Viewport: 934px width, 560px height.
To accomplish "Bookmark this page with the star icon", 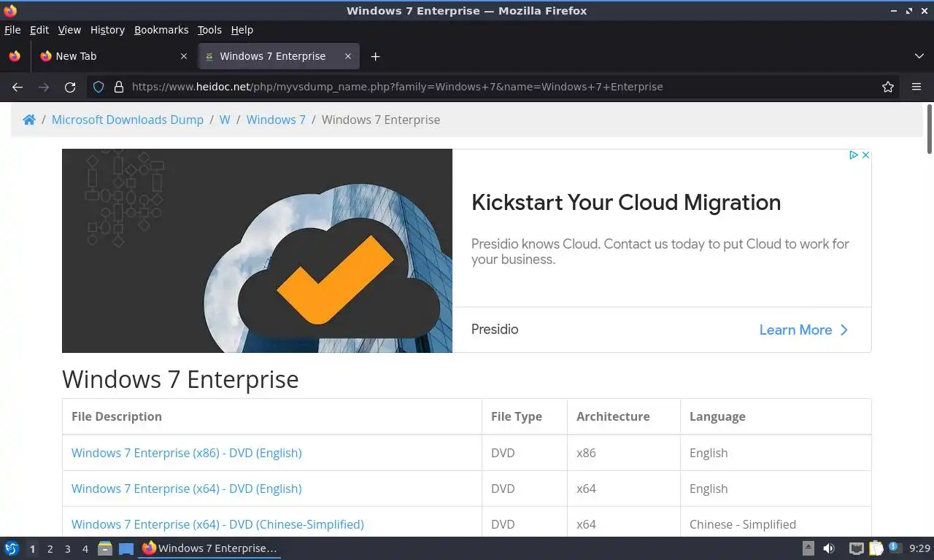I will pos(888,87).
